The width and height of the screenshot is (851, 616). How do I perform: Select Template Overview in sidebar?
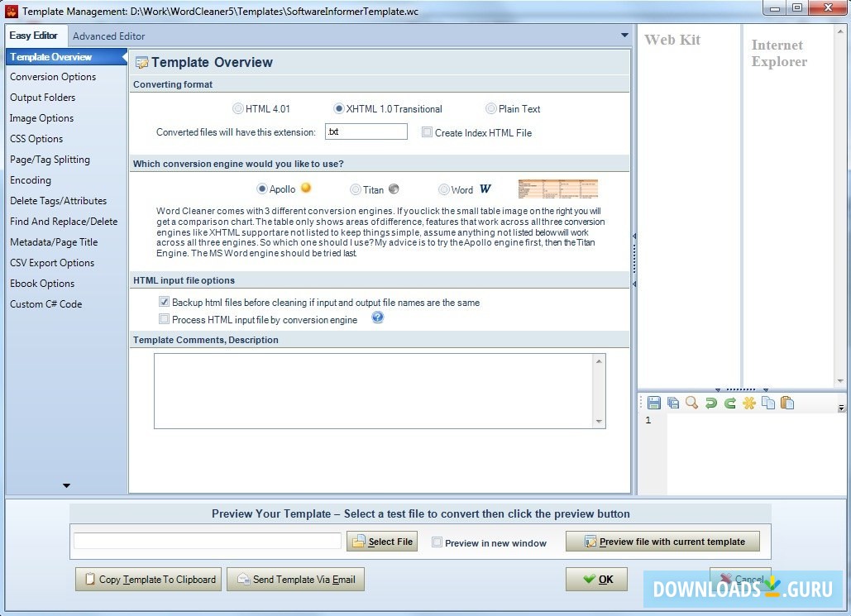coord(66,57)
